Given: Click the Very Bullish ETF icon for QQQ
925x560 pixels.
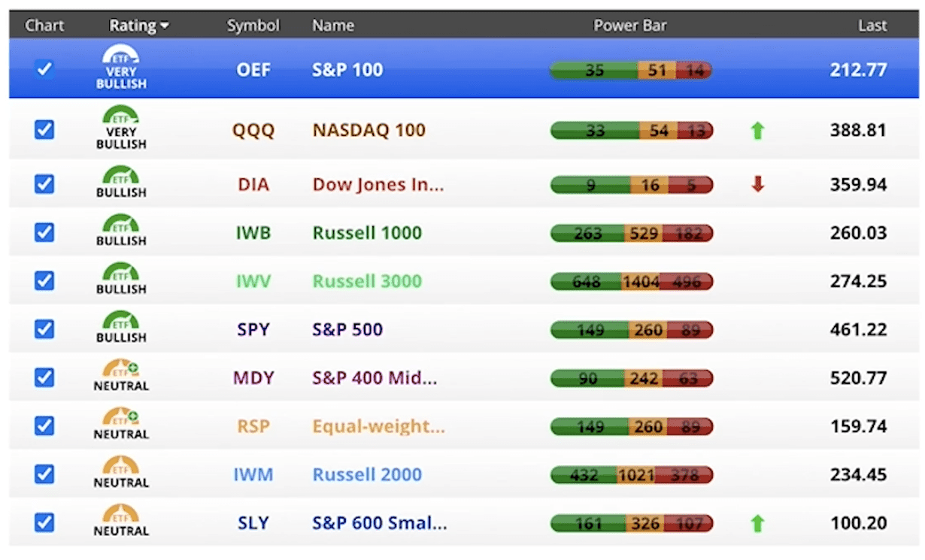Looking at the screenshot, I should 121,127.
